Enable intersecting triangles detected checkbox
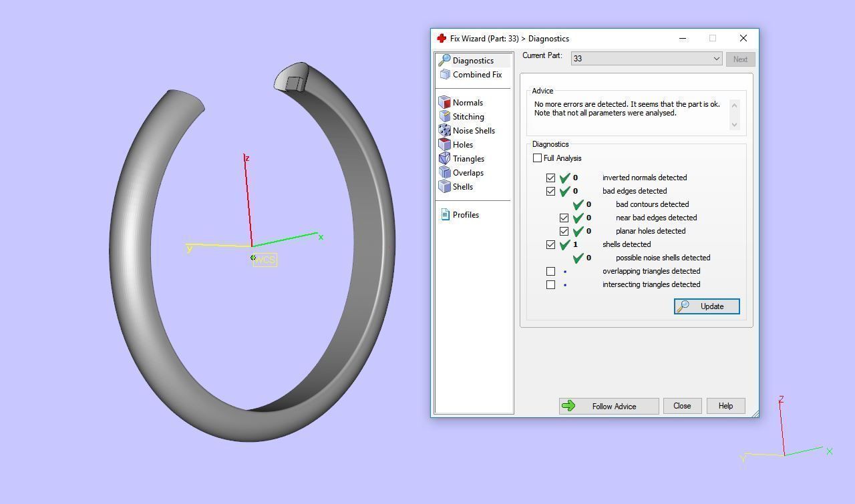Image resolution: width=855 pixels, height=504 pixels. coord(550,284)
